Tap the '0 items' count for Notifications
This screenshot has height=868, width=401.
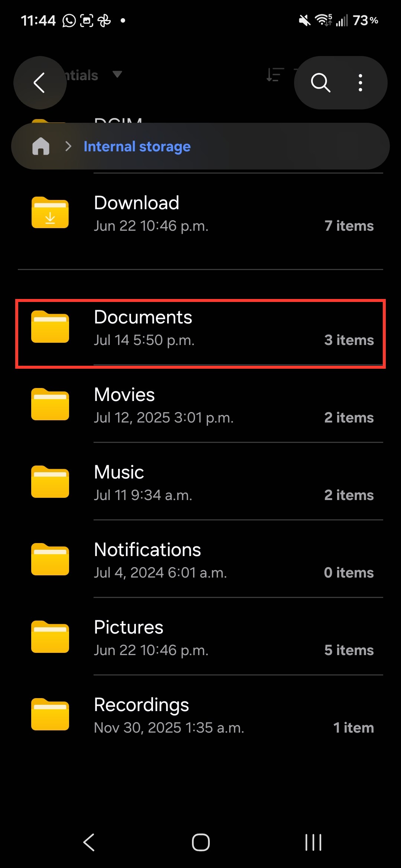[349, 573]
